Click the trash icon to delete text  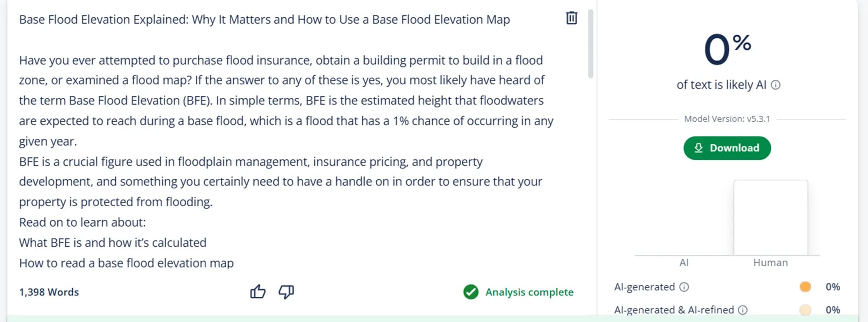point(572,18)
